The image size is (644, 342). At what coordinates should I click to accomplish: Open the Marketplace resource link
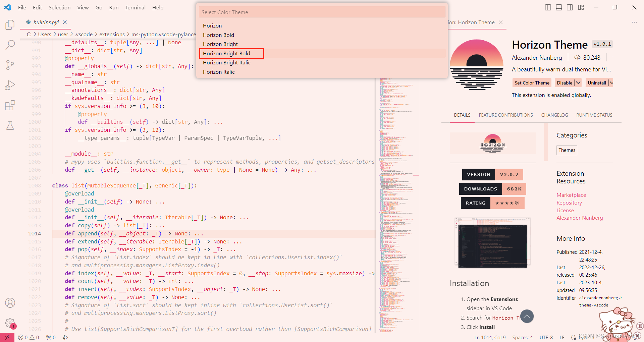[571, 195]
